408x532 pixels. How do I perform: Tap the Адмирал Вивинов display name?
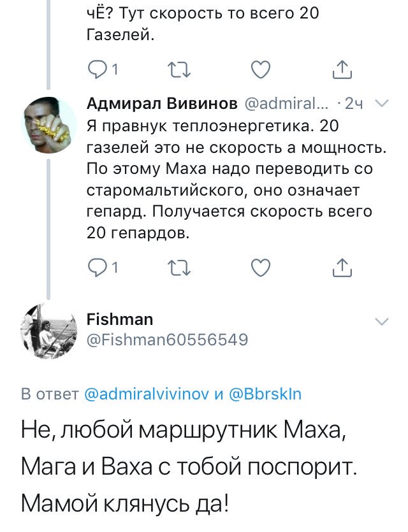pos(162,104)
